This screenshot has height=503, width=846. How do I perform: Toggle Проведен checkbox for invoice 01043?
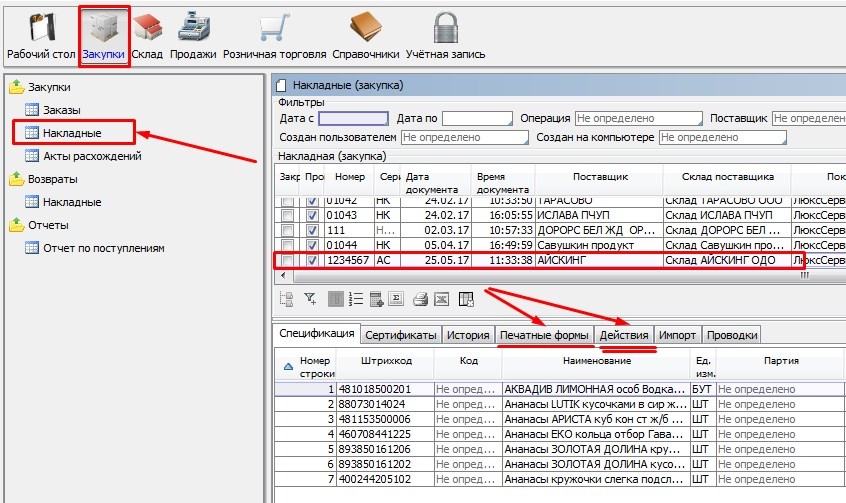pos(314,215)
